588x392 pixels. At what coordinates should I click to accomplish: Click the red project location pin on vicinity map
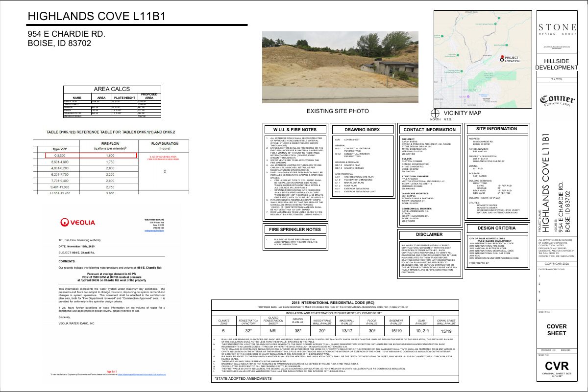[x=502, y=58]
